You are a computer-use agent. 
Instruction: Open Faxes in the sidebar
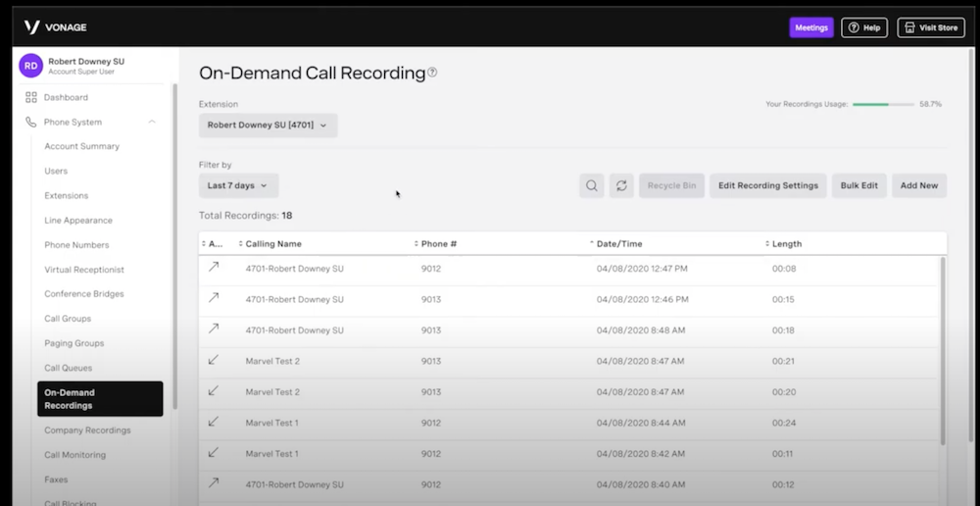tap(56, 480)
